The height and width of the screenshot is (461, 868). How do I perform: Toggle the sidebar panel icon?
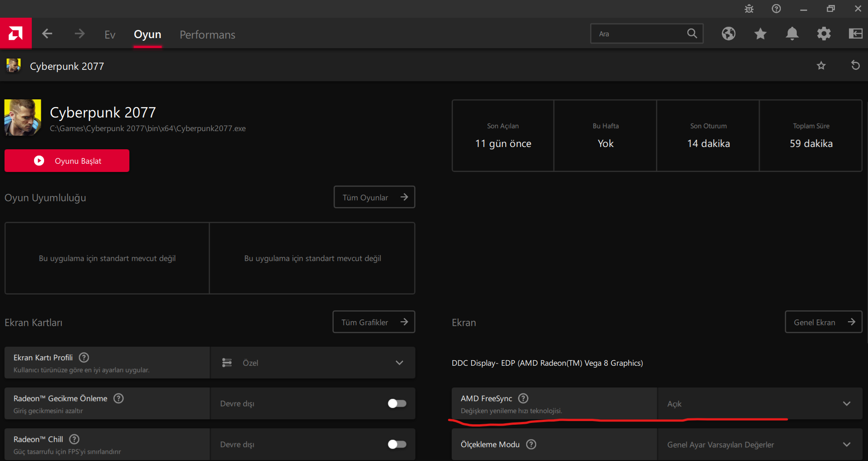[856, 34]
